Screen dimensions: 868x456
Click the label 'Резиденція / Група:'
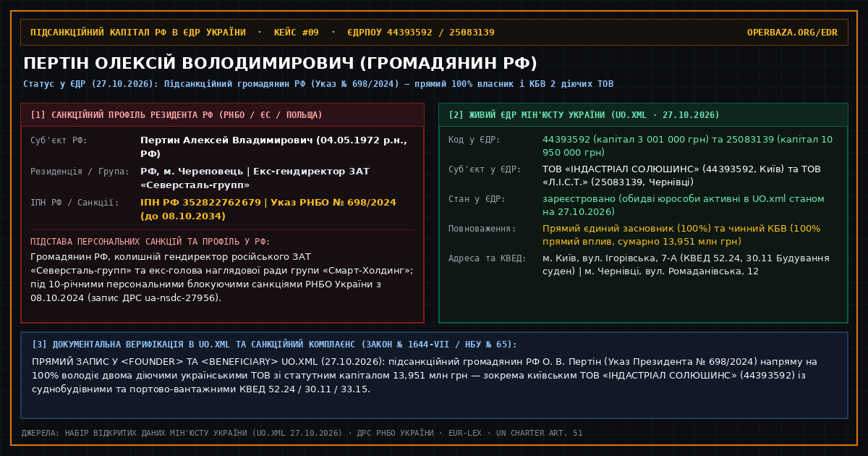tap(80, 172)
